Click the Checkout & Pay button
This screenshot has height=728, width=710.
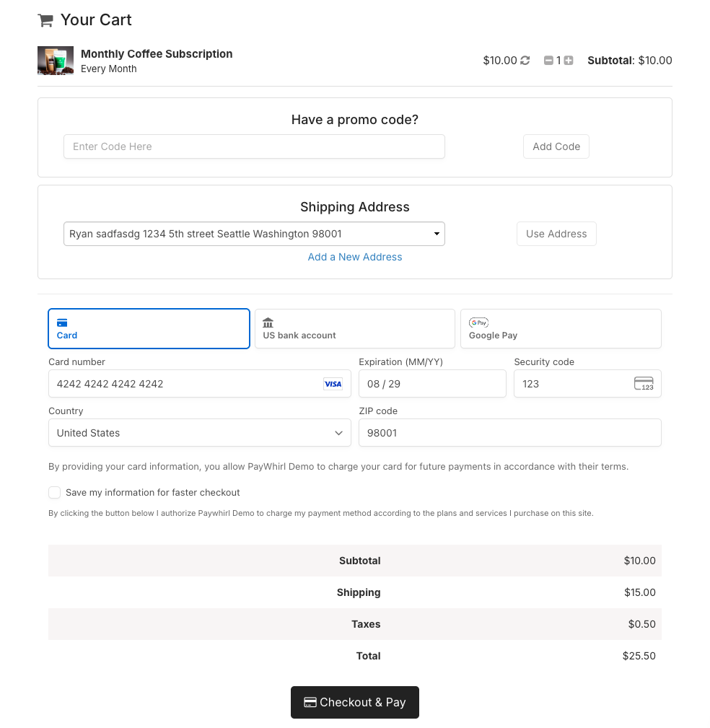coord(355,703)
